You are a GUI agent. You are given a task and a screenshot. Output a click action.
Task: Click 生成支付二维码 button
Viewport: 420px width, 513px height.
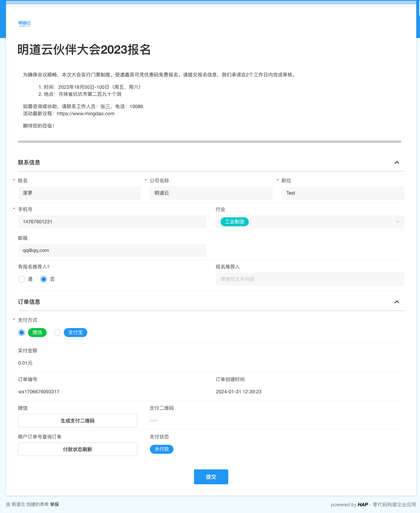tap(78, 421)
